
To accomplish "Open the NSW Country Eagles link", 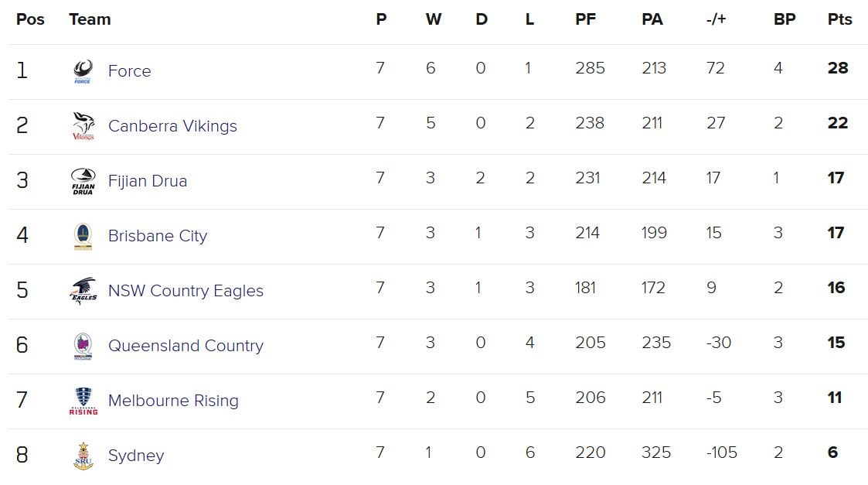I will point(186,290).
